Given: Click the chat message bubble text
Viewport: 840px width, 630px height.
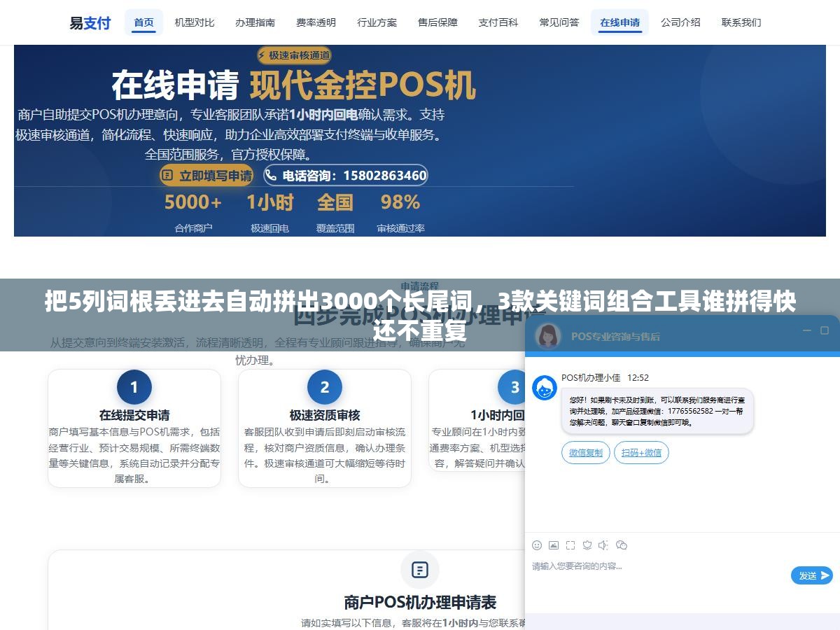Looking at the screenshot, I should click(x=657, y=411).
